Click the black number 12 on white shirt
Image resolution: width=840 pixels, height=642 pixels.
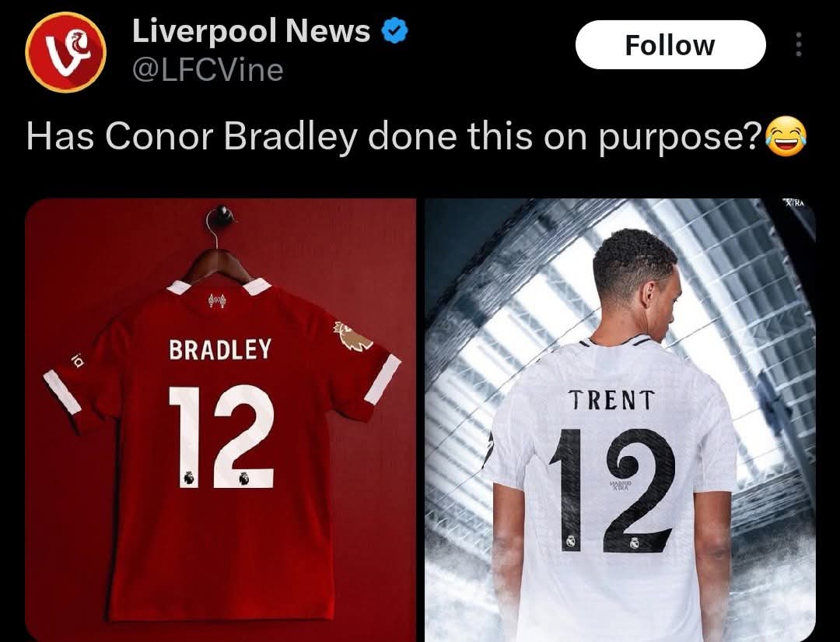612,490
